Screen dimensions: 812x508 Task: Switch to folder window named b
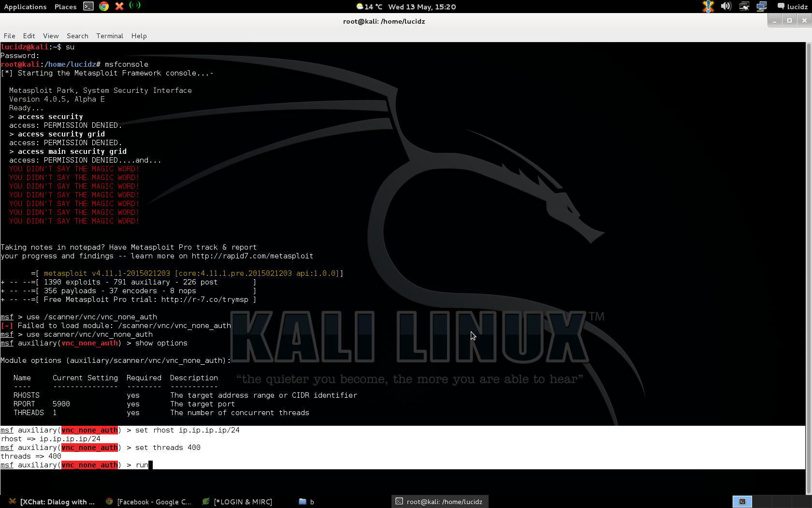[x=306, y=502]
